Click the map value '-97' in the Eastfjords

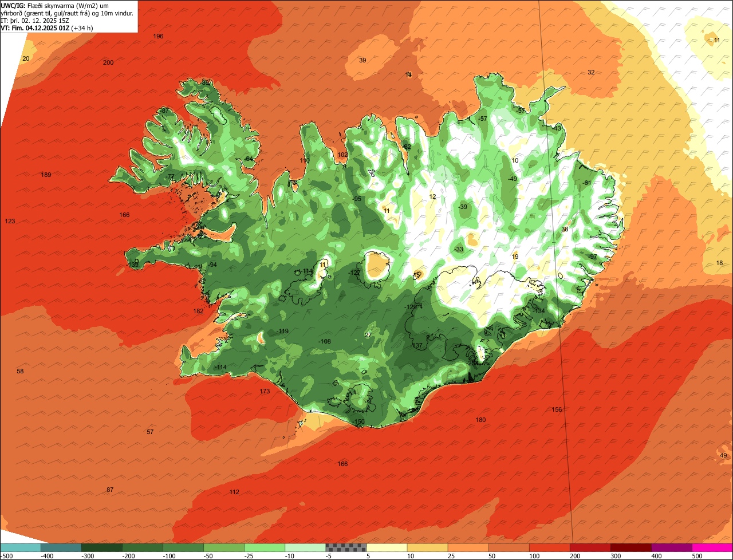click(593, 257)
